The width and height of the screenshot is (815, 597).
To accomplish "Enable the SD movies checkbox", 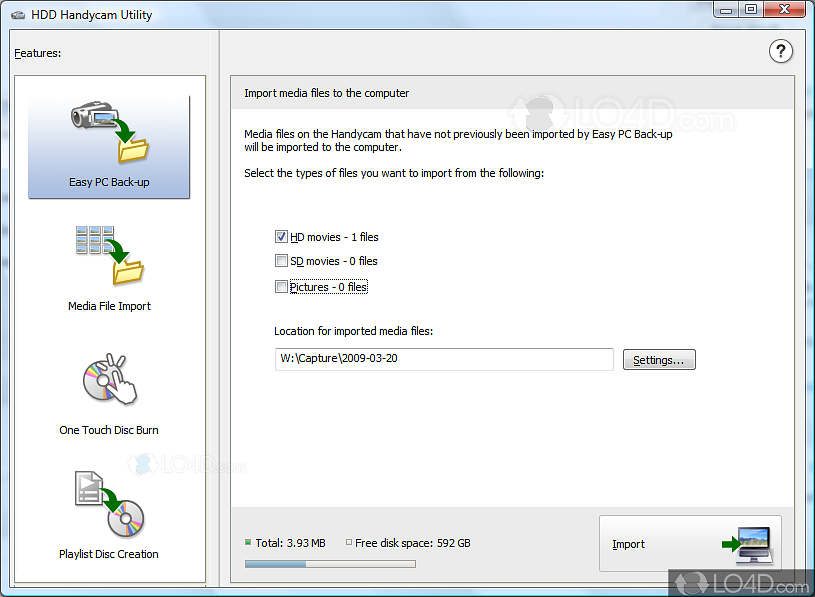I will pyautogui.click(x=281, y=261).
